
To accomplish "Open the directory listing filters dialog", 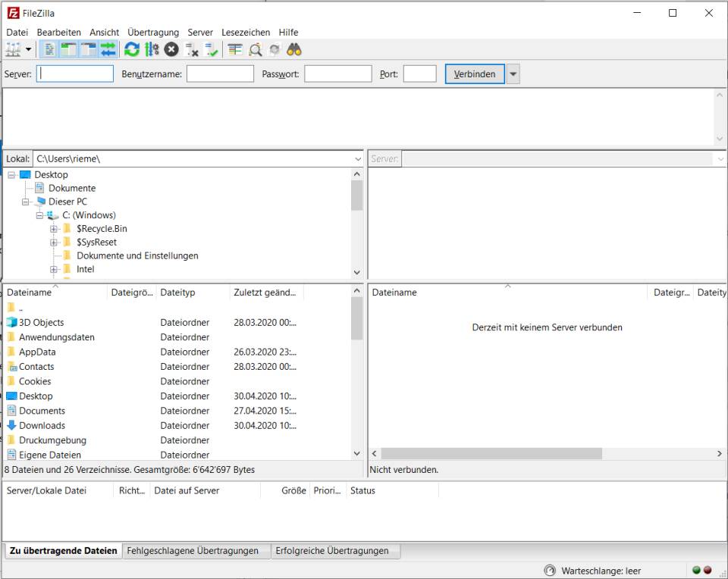I will (x=235, y=49).
